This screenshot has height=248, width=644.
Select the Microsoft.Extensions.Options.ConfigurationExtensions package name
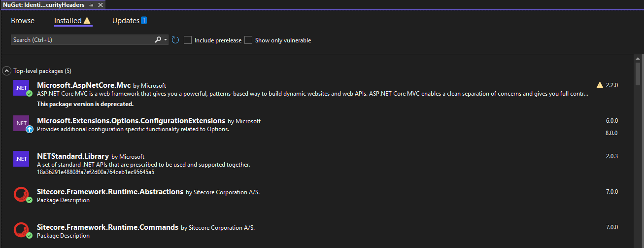(131, 121)
